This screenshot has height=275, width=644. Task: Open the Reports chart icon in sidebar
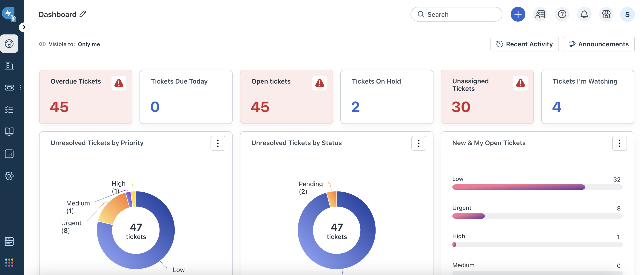[x=9, y=154]
